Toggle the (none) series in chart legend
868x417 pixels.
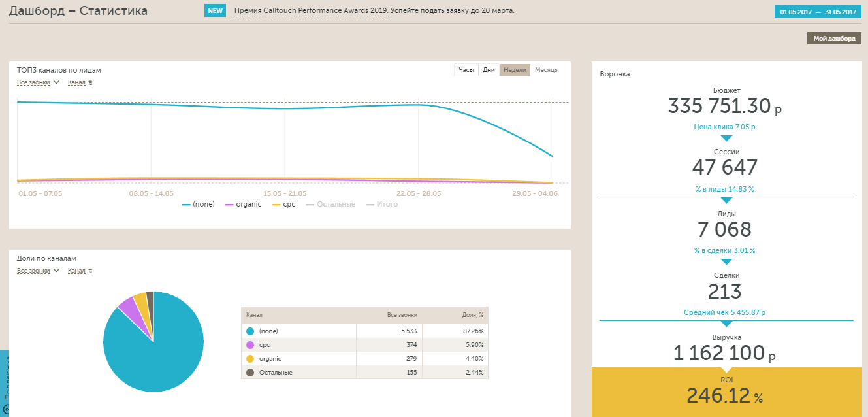pos(199,205)
